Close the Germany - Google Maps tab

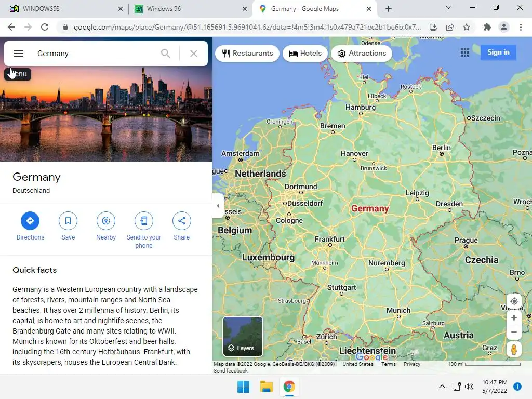[369, 9]
